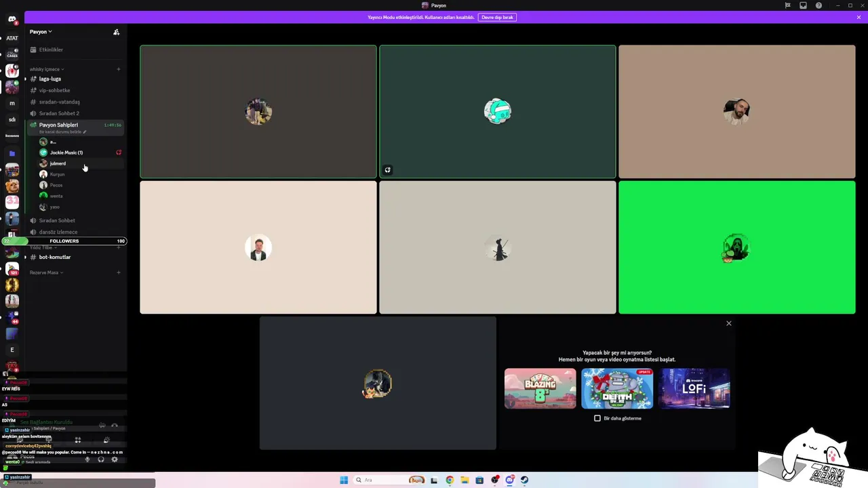Open the 'sdı' server icon
Image resolution: width=868 pixels, height=488 pixels.
(12, 119)
